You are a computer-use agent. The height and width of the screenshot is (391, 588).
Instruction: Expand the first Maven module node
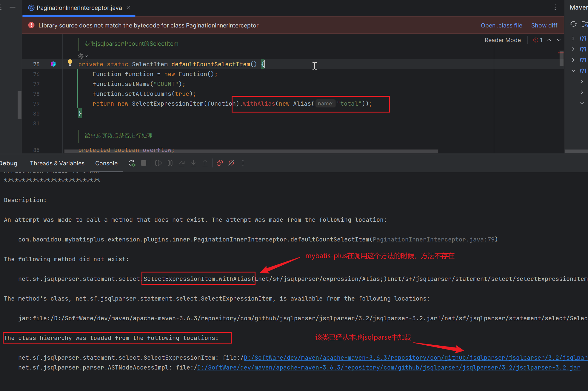pyautogui.click(x=573, y=38)
